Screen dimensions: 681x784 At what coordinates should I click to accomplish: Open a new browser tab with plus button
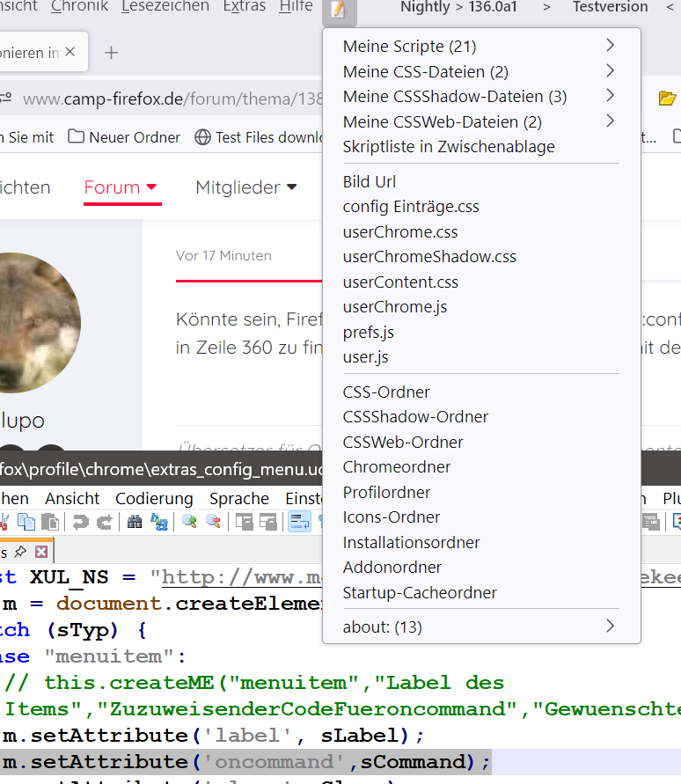click(x=112, y=53)
